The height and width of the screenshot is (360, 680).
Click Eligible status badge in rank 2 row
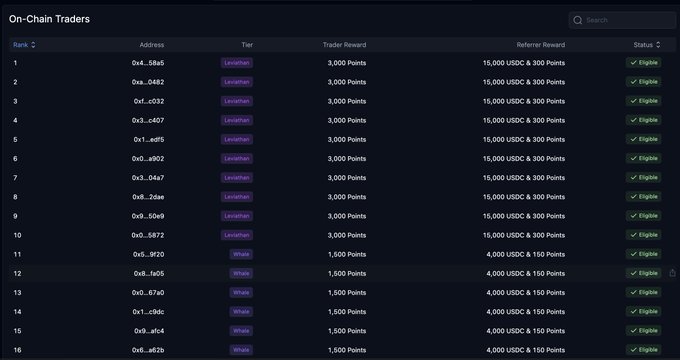coord(644,82)
